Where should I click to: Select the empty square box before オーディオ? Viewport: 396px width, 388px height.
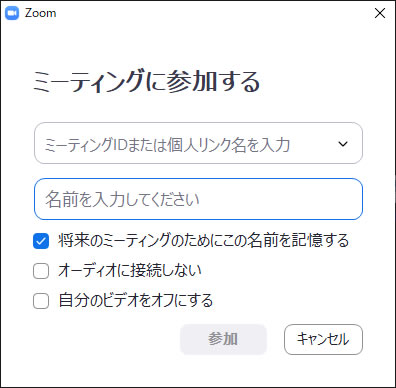[x=41, y=271]
